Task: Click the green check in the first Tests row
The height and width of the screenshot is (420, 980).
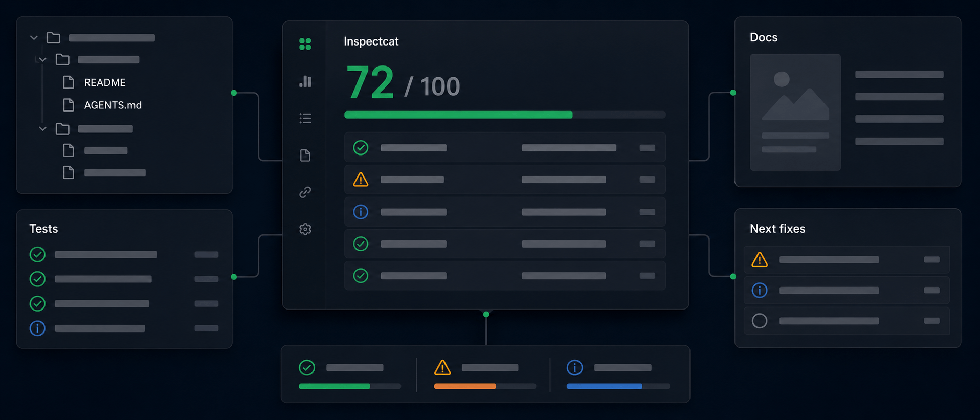Action: pos(37,254)
